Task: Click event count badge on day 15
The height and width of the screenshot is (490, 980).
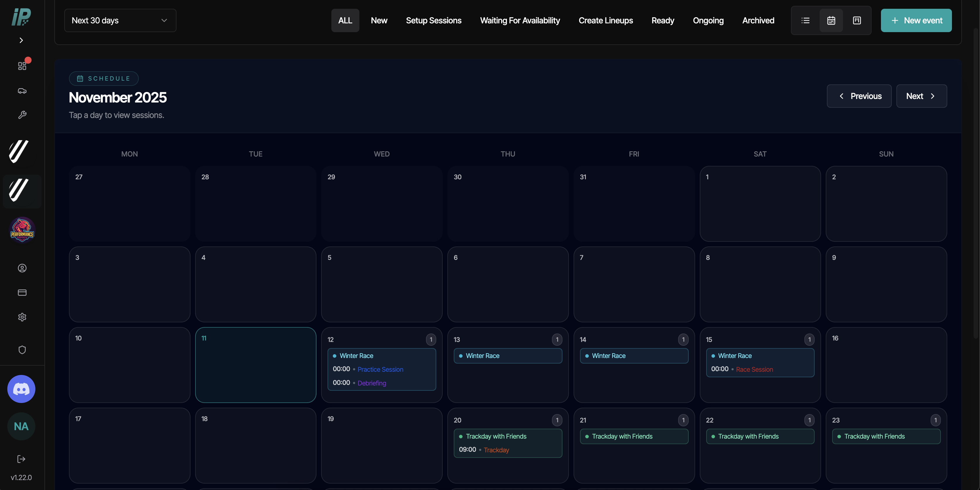Action: click(x=809, y=339)
